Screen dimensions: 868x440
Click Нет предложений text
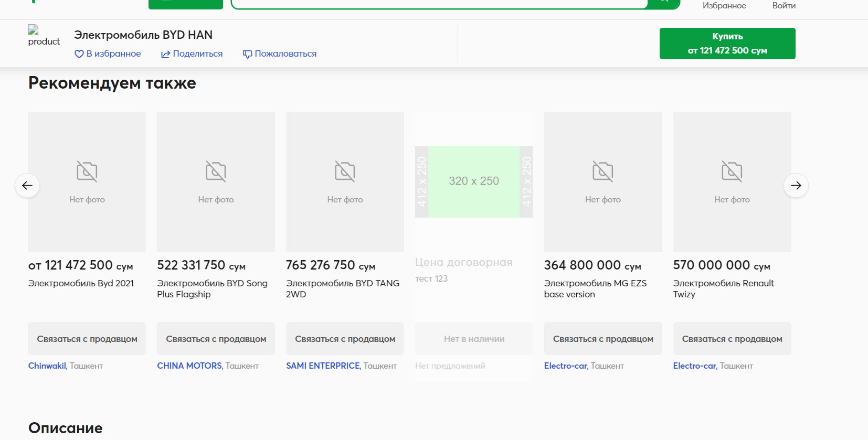pyautogui.click(x=450, y=366)
